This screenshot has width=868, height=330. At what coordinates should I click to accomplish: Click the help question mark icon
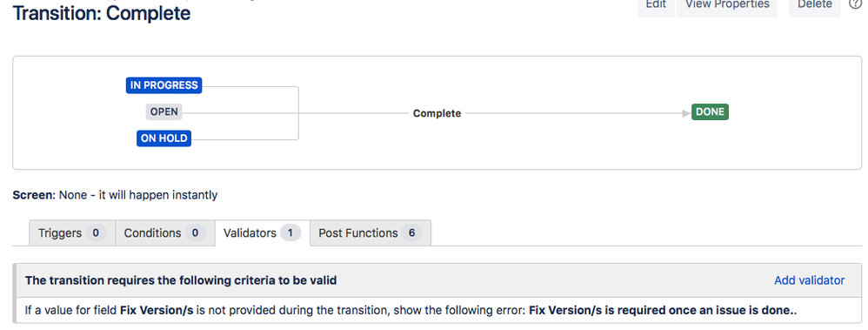(x=857, y=3)
